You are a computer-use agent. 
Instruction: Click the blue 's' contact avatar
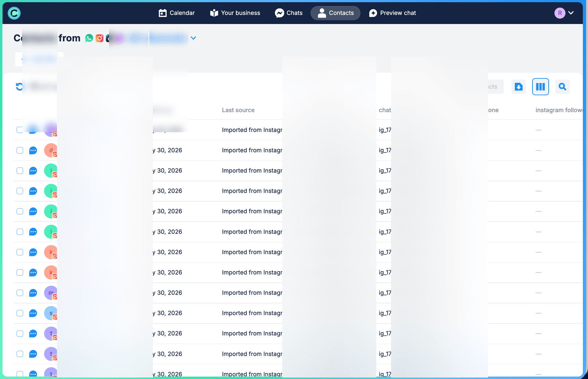coord(51,313)
